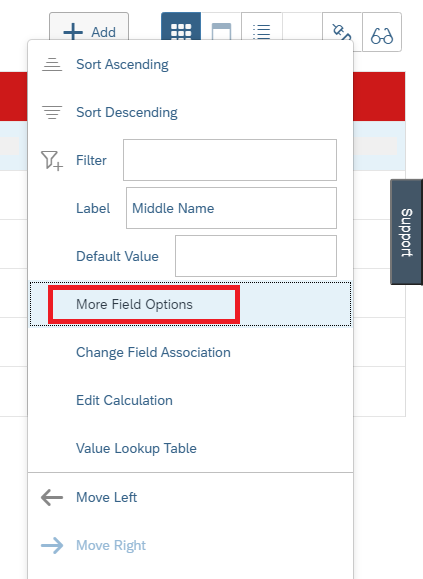Click the Sort Descending icon
Screen dimensions: 423x579
click(52, 112)
